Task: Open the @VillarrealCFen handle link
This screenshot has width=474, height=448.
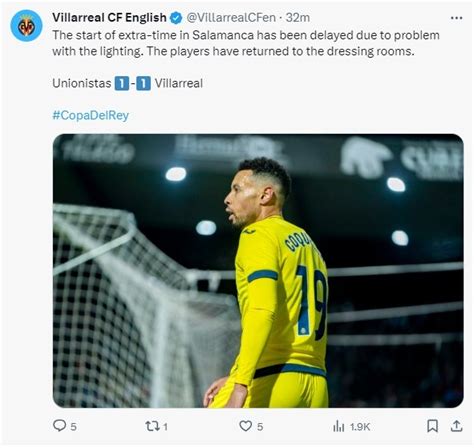Action: [x=231, y=17]
